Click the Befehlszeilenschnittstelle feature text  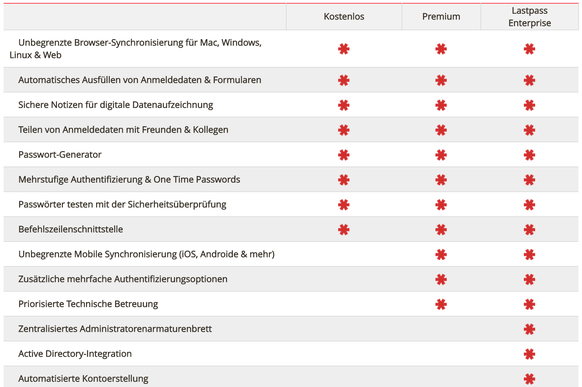[x=71, y=229]
